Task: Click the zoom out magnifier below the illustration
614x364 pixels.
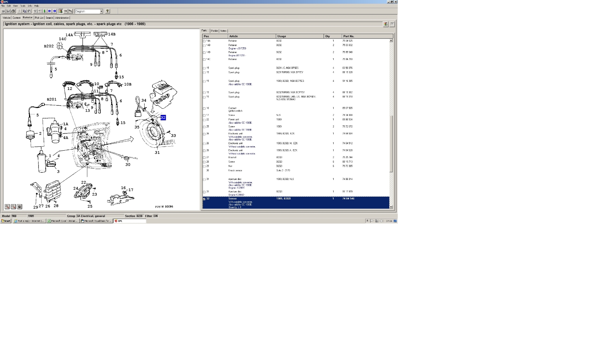Action: 13,207
